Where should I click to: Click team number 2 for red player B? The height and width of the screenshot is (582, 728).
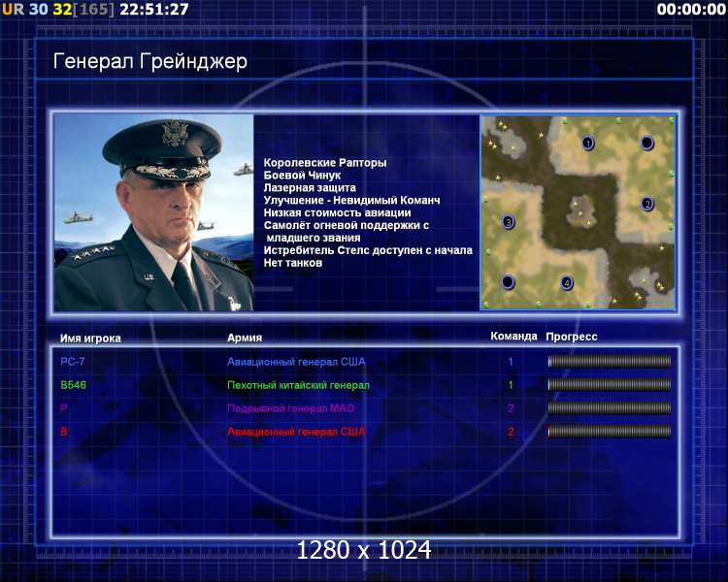(511, 432)
